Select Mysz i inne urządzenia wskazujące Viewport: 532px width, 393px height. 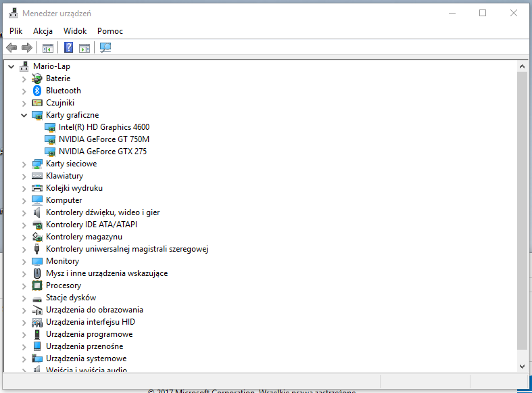107,273
